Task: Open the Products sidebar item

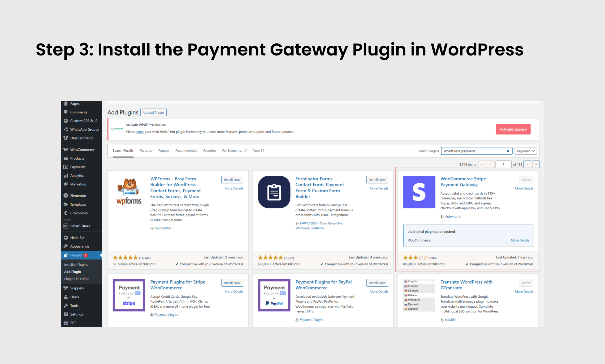Action: tap(77, 158)
